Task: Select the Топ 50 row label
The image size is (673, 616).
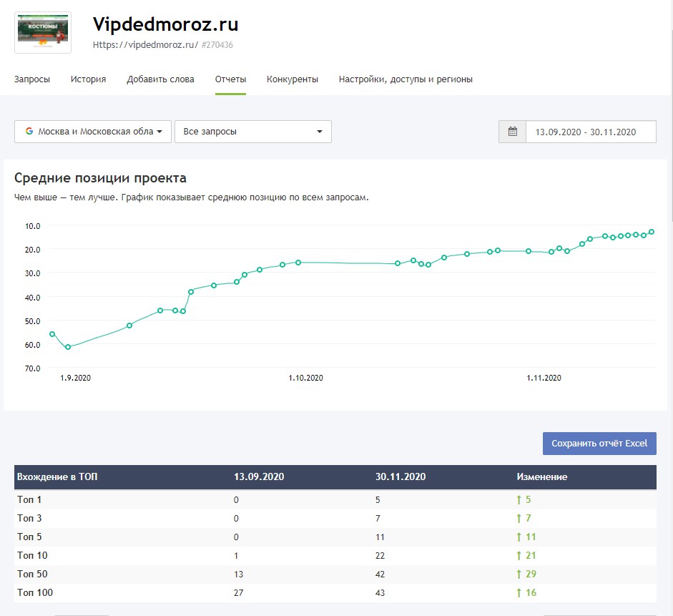Action: [x=32, y=574]
